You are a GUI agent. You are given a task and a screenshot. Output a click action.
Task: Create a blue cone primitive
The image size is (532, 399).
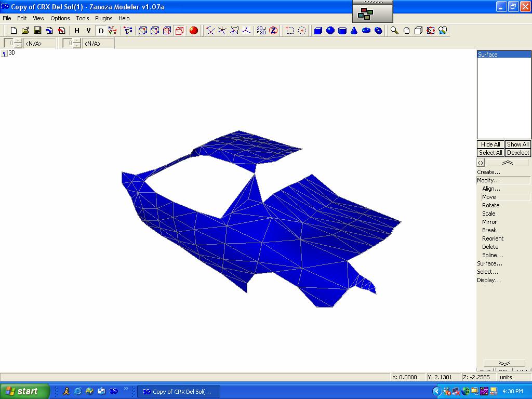pos(354,31)
